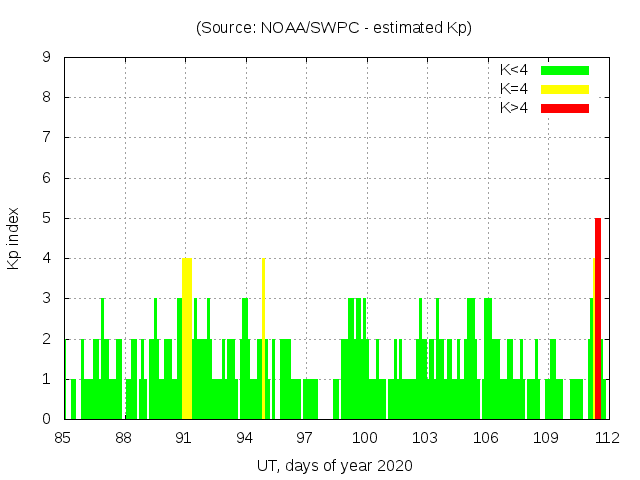Click the NOAA/SWPC source title text
This screenshot has height=480, width=640.
pos(334,28)
